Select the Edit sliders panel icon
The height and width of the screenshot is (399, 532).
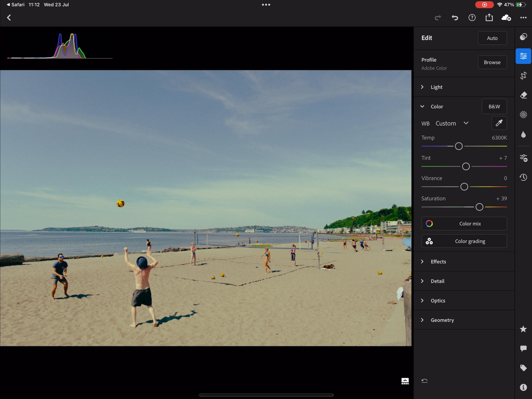(523, 56)
